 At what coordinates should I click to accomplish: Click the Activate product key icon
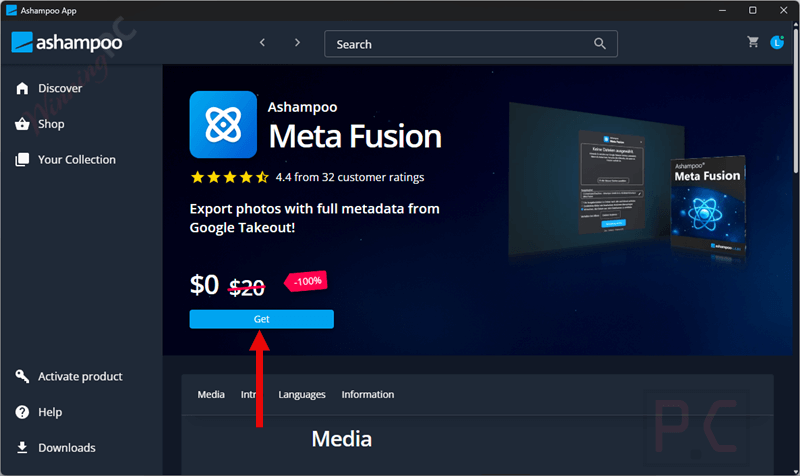click(22, 377)
